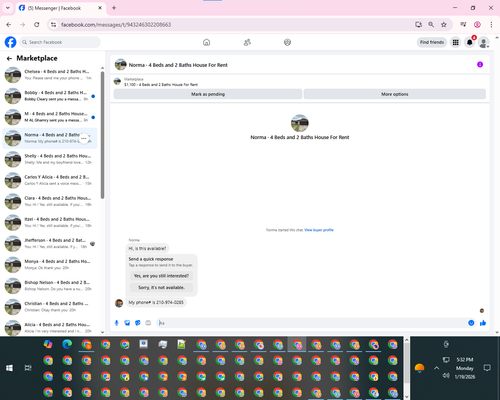Open the emoji picker in message box
The width and height of the screenshot is (500, 400).
point(471,323)
